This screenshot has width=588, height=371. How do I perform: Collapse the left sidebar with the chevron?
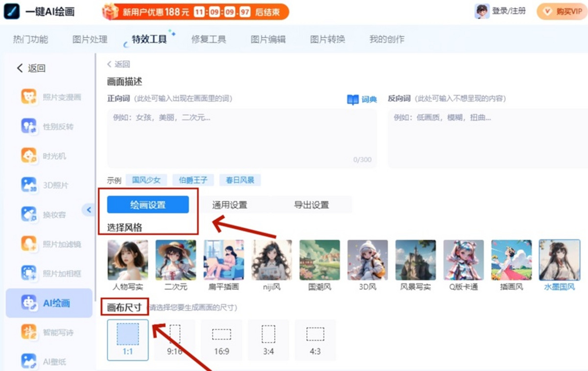[89, 210]
